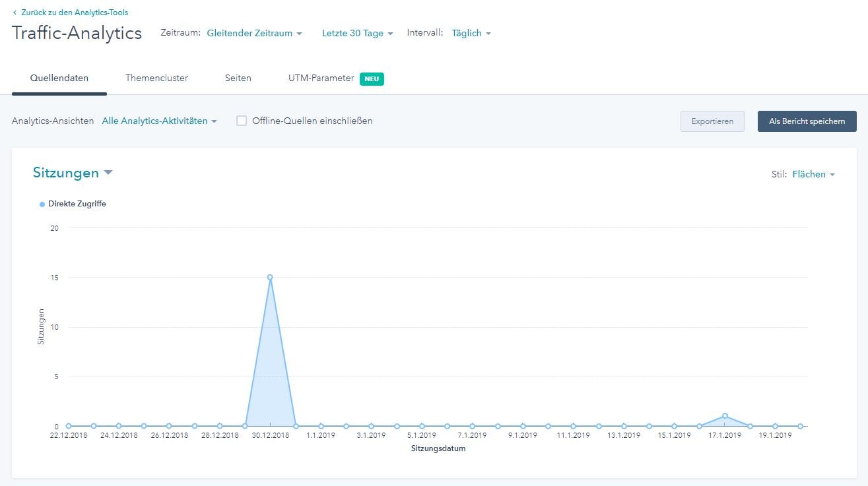
Task: Open the 'Alle Analytics-Aktivitäten' dropdown
Action: click(159, 121)
